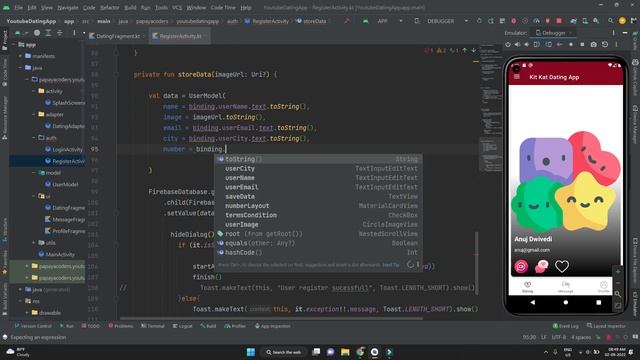The width and height of the screenshot is (640, 360).
Task: Click the heart outline icon in app
Action: point(562,267)
